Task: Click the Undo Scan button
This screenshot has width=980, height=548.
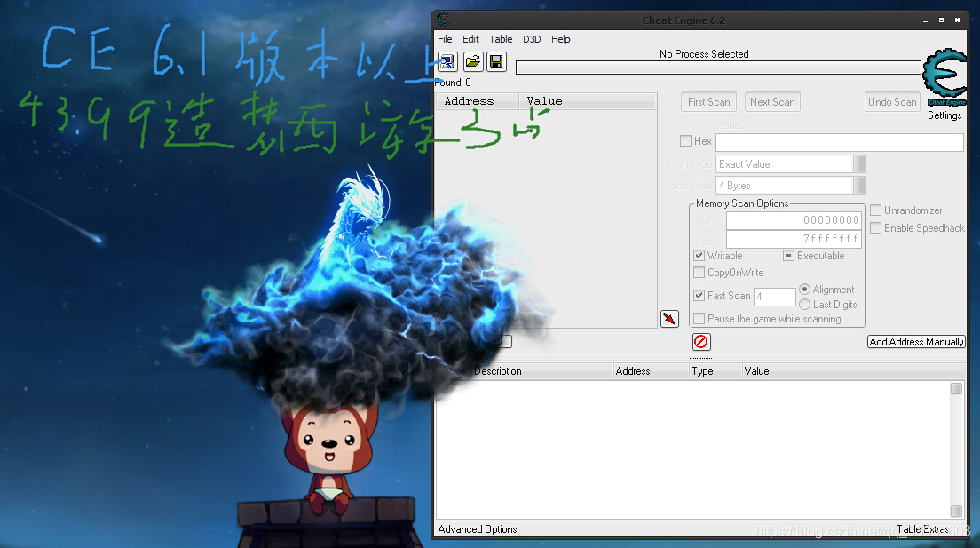Action: [x=892, y=102]
